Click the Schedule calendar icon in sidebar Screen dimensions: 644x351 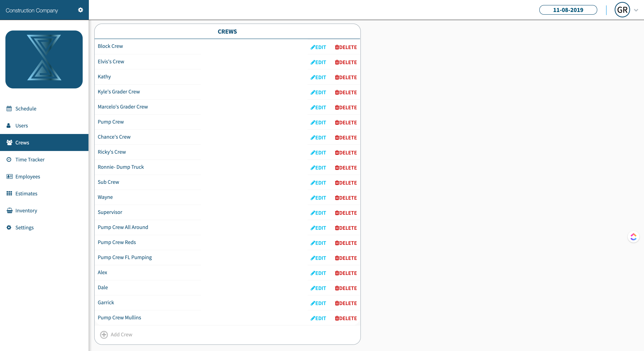point(9,109)
